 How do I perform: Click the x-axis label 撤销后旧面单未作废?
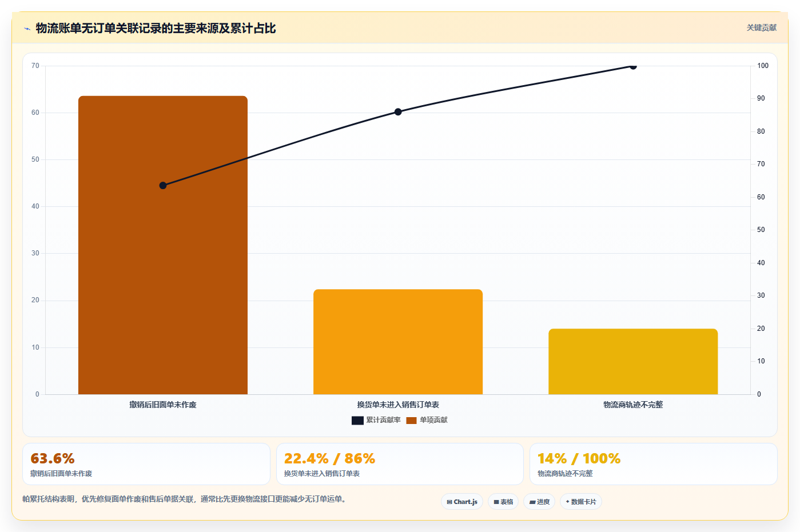163,405
